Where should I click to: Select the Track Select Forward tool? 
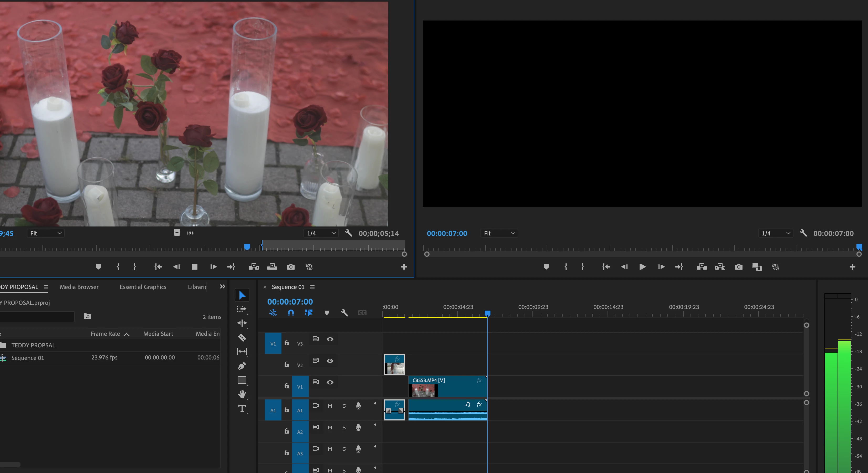pos(242,309)
